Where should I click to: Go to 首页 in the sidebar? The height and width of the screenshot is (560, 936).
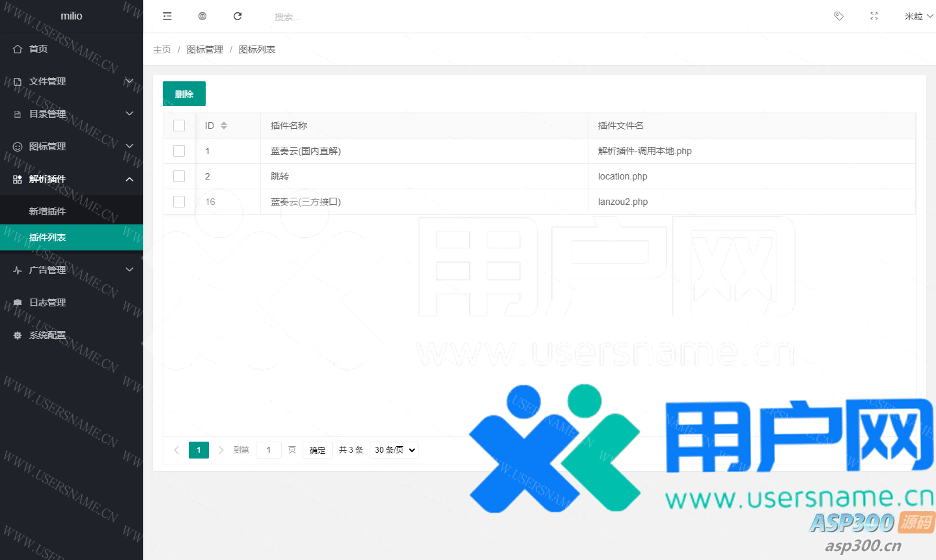pyautogui.click(x=38, y=49)
